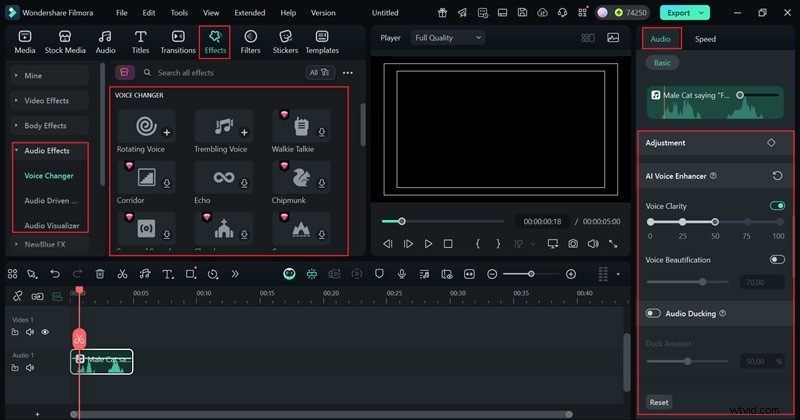Image resolution: width=800 pixels, height=420 pixels.
Task: Open the Transitions library
Action: pyautogui.click(x=178, y=42)
